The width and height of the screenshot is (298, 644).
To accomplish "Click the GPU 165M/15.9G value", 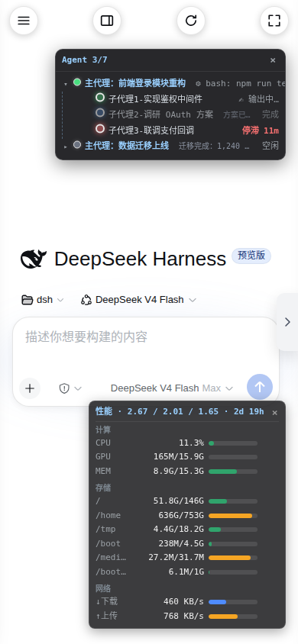I will pos(178,457).
